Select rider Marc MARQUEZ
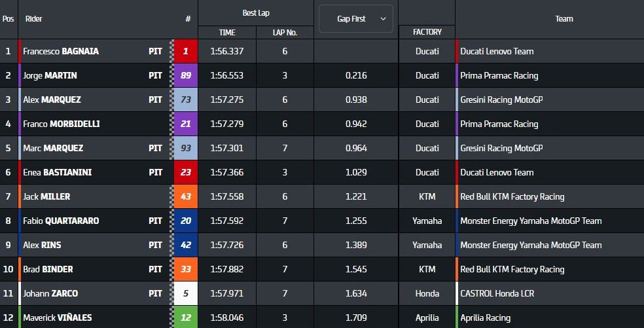The image size is (644, 328). click(x=53, y=149)
